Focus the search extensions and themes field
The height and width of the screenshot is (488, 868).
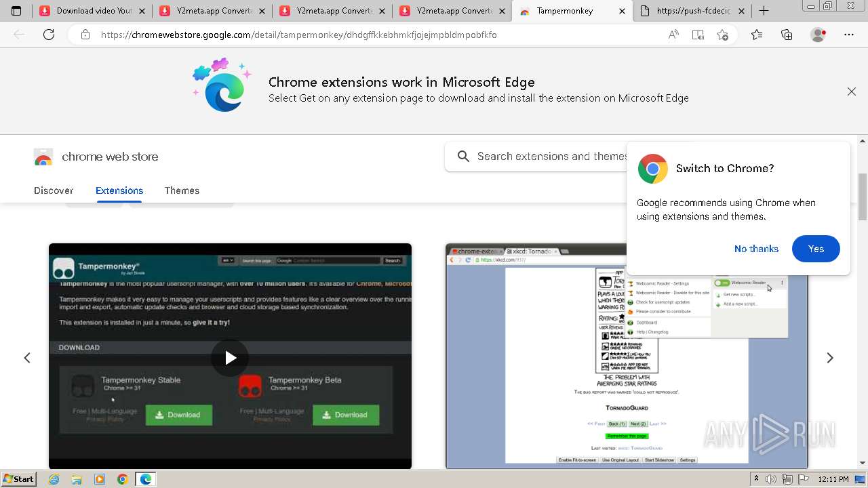[x=536, y=157]
